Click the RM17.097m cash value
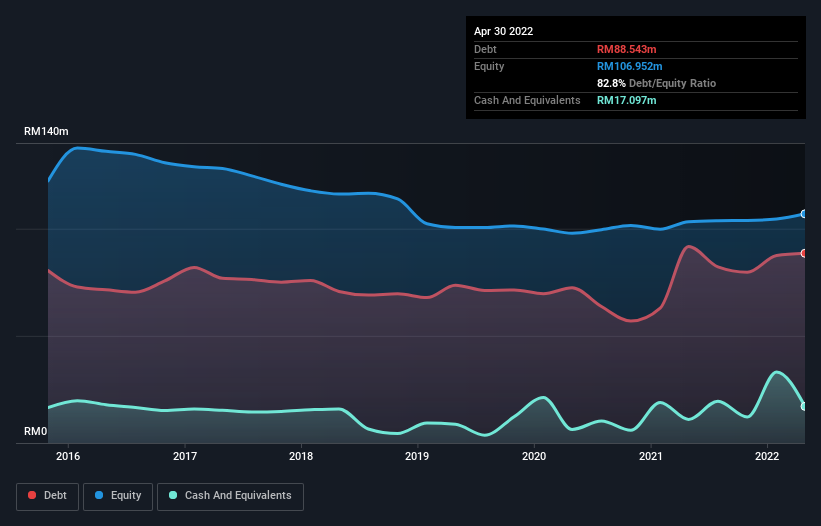Screen dimensions: 821x526 click(627, 100)
